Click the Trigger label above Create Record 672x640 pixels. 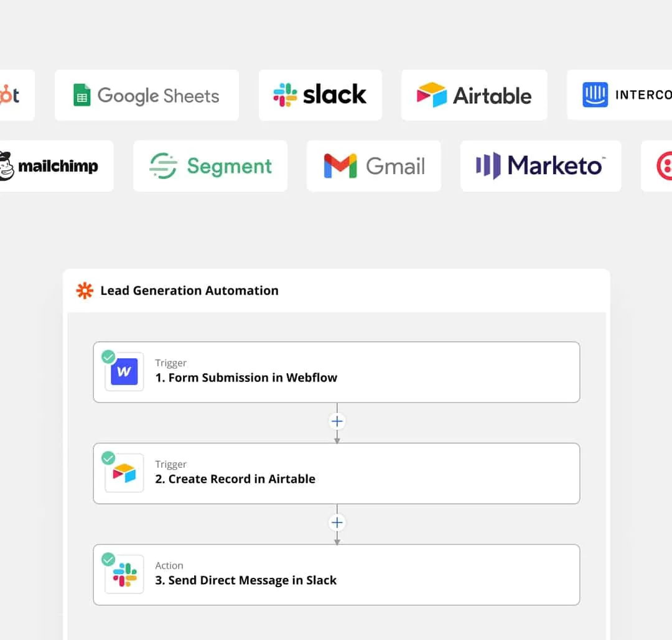point(171,465)
